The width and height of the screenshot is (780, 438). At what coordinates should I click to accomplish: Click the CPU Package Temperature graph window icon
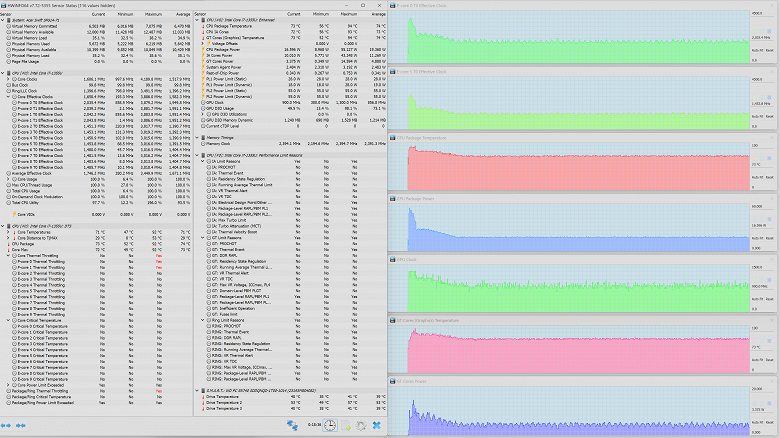[392, 138]
